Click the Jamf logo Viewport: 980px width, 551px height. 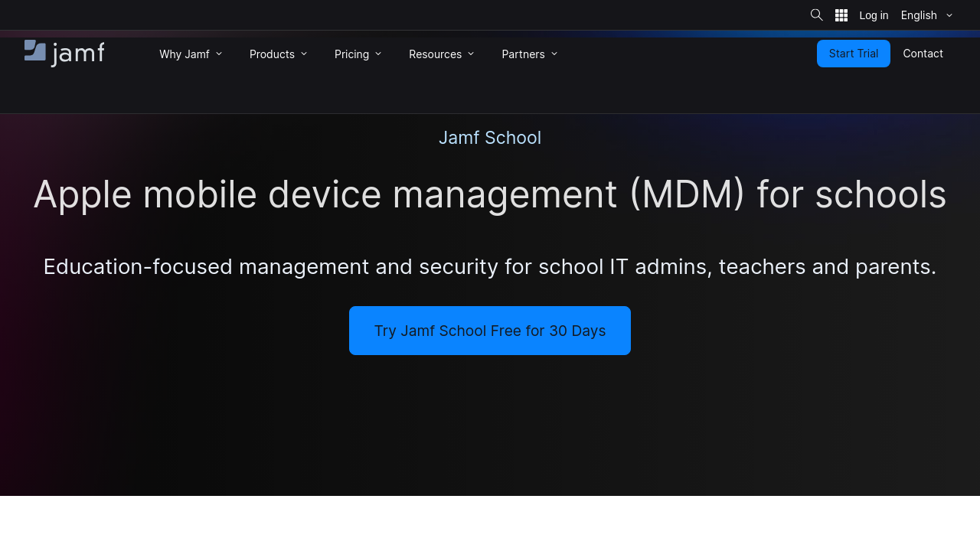click(x=64, y=54)
